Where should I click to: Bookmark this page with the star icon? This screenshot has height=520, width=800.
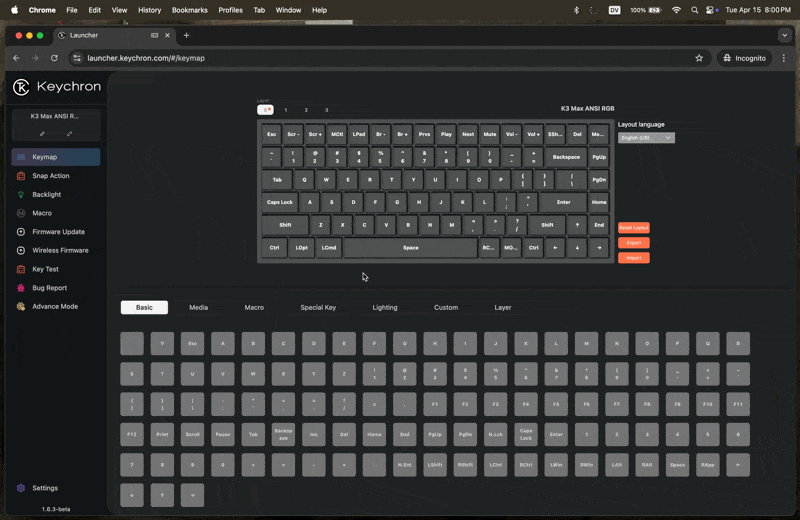pyautogui.click(x=699, y=58)
